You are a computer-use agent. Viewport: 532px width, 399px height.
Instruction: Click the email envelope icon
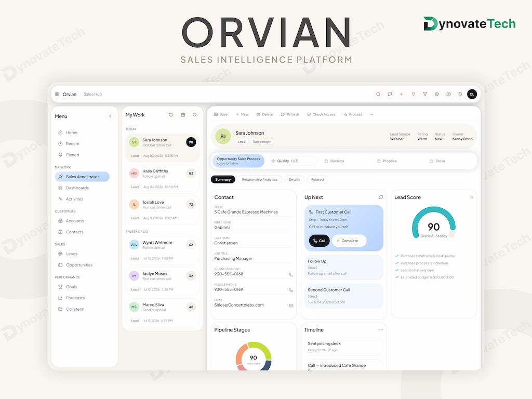[291, 305]
